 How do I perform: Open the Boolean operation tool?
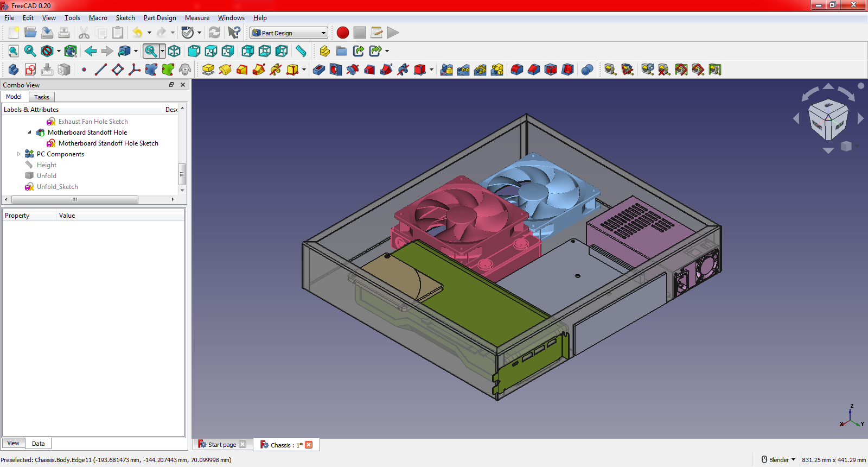pyautogui.click(x=587, y=70)
